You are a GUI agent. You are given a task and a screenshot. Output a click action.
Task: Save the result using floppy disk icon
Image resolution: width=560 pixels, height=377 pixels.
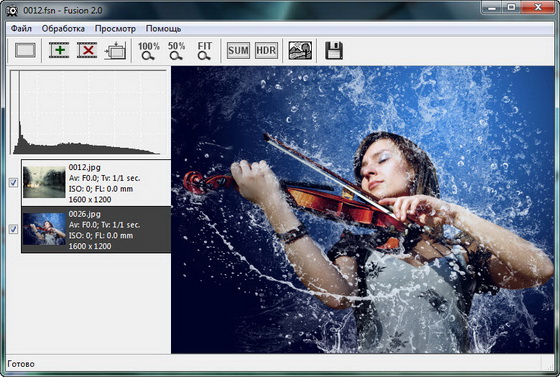point(334,50)
